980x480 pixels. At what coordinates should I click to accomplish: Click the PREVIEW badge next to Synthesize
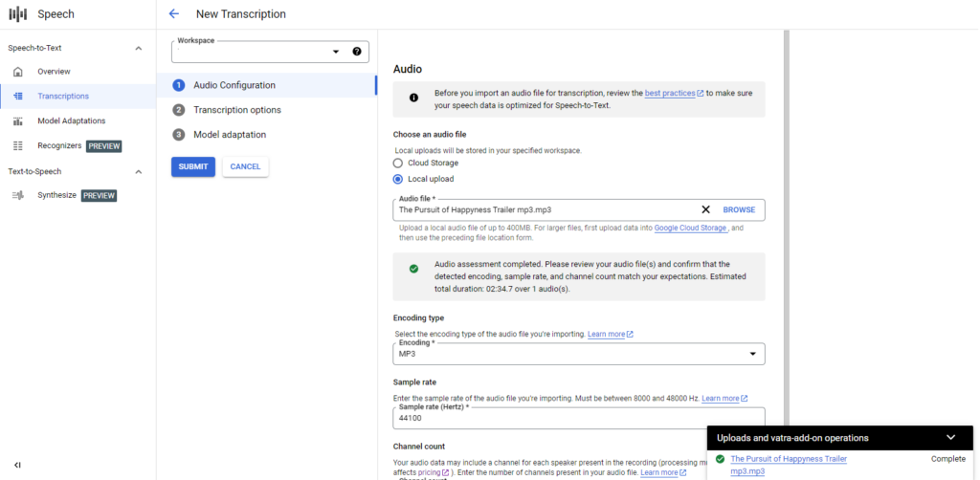pos(99,195)
